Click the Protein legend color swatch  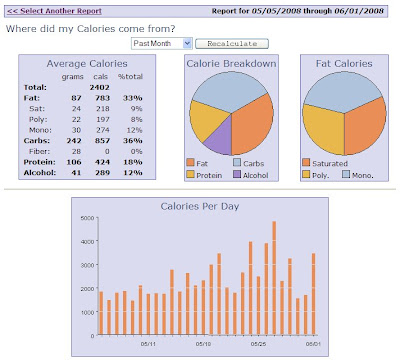(190, 174)
